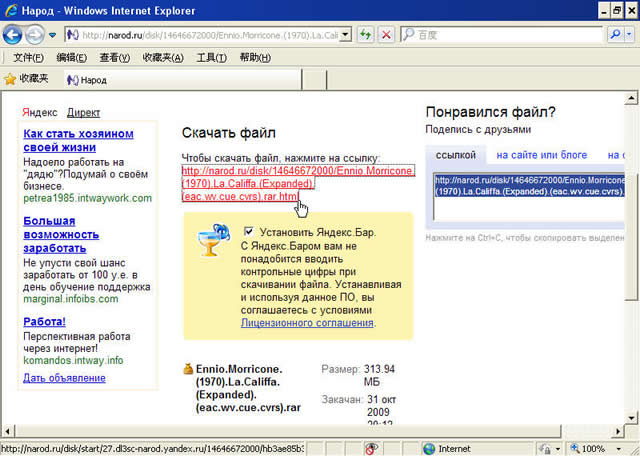640x456 pixels.
Task: Open the Работа! ad link
Action: point(44,322)
